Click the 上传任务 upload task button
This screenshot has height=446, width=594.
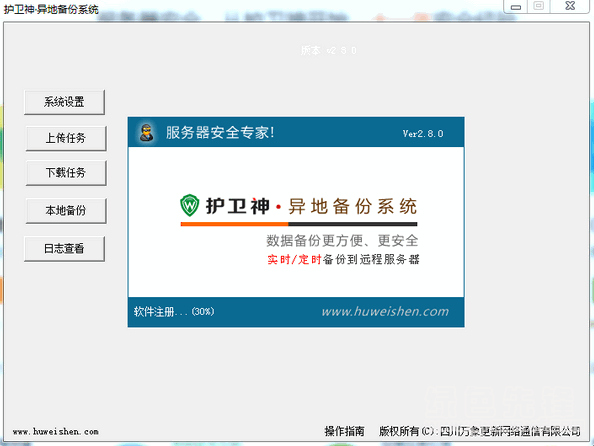66,138
